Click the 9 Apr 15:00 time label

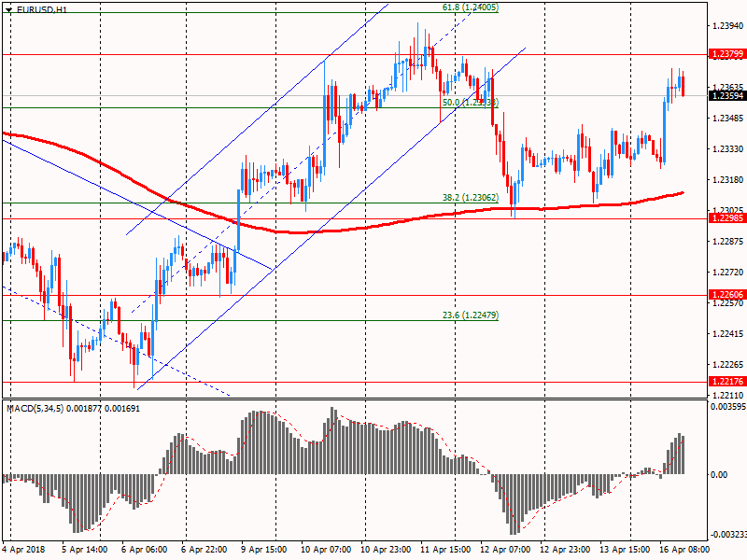(x=263, y=550)
